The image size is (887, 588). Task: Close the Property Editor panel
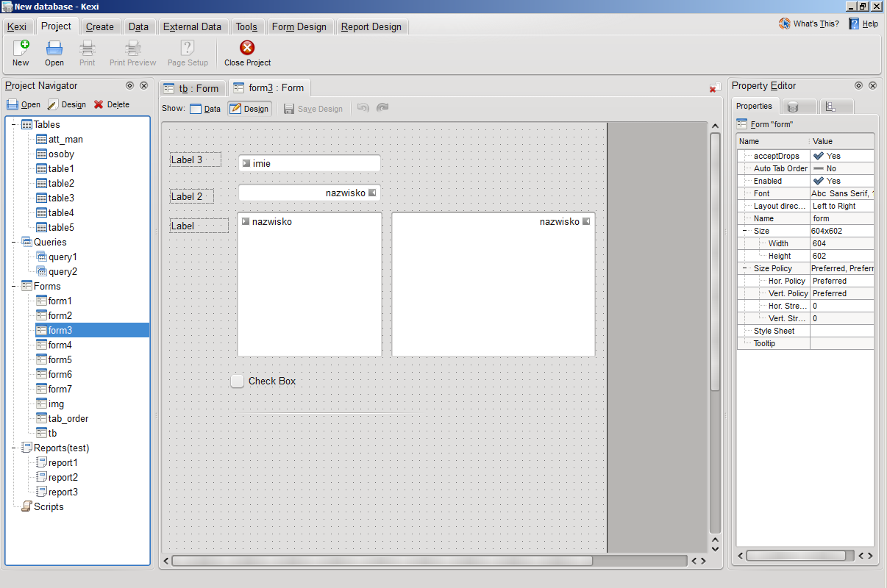coord(872,85)
